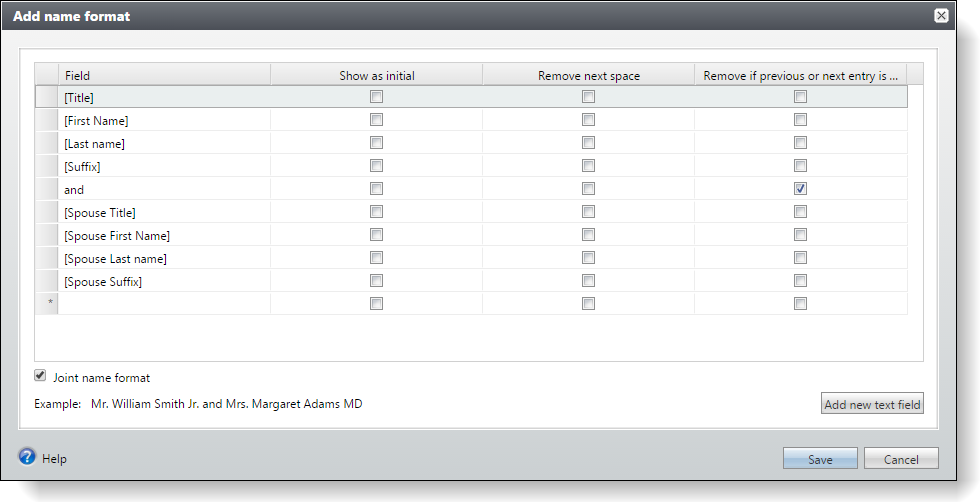Select the [Spouse Title] field cell

click(x=164, y=212)
